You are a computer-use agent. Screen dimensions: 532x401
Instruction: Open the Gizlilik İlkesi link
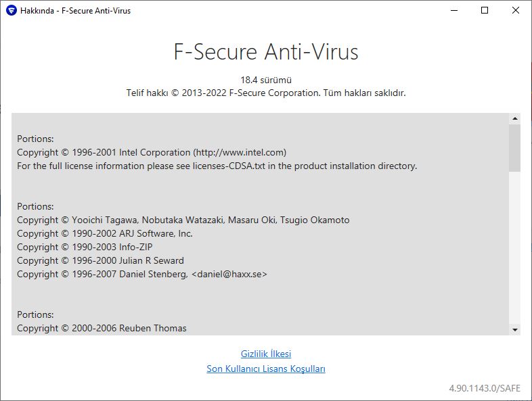[266, 354]
